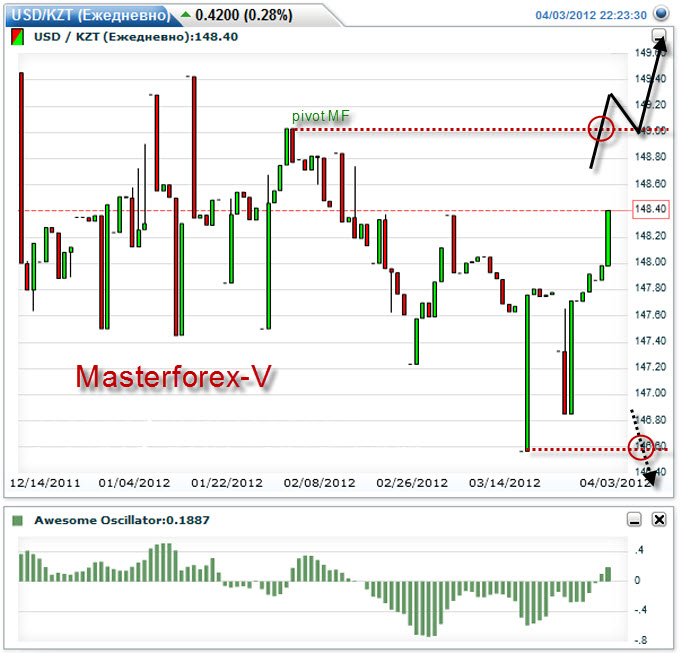The image size is (681, 653).
Task: Click the 147.80 price axis label
Action: coord(650,288)
